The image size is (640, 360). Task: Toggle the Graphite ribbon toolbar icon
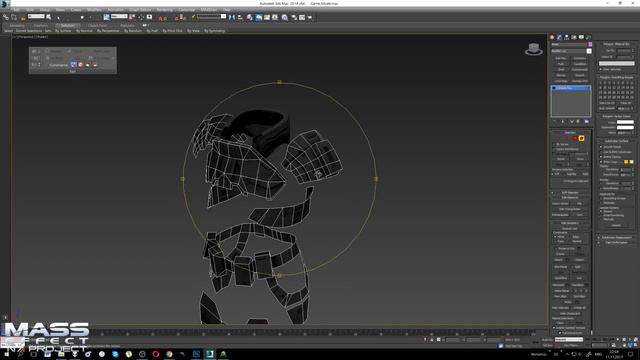[x=259, y=17]
